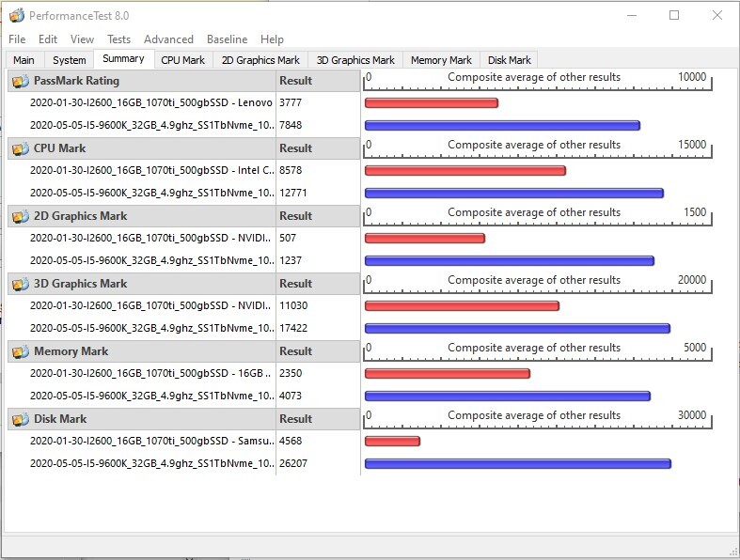Click the blue 3D Graphics bar for 17422

coord(518,328)
